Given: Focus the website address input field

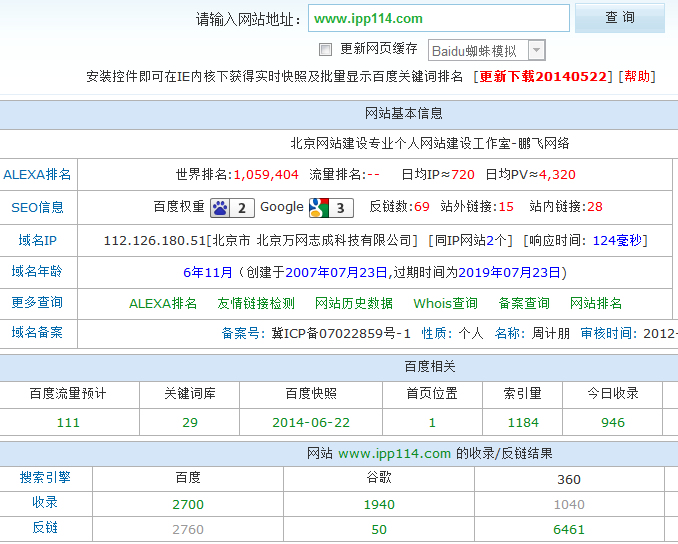Looking at the screenshot, I should pyautogui.click(x=438, y=18).
